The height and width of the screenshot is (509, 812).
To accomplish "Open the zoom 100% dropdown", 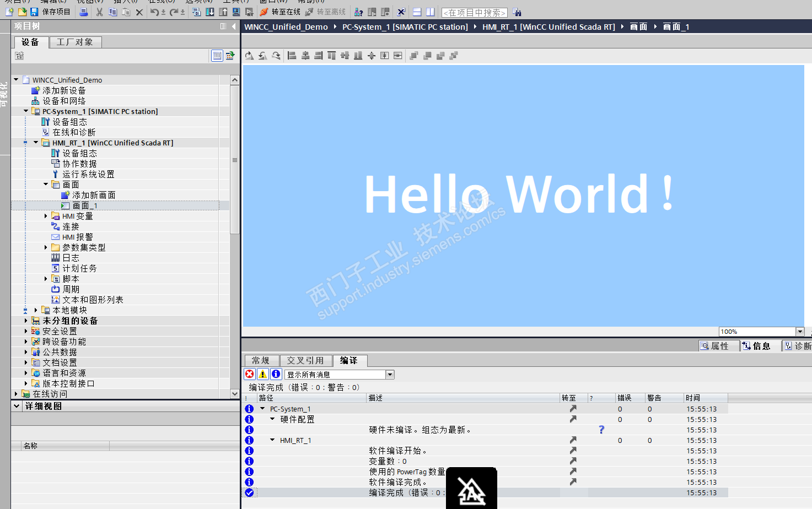I will (x=800, y=332).
